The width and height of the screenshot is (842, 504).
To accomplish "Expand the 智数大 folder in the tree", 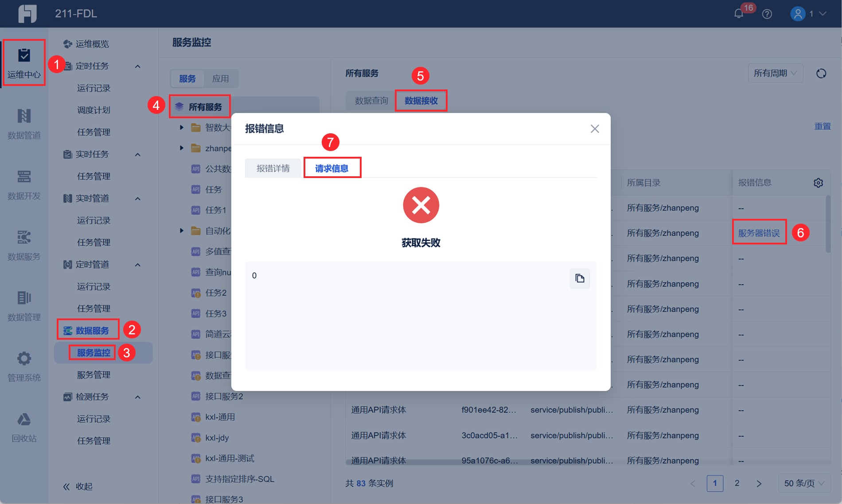I will click(182, 128).
